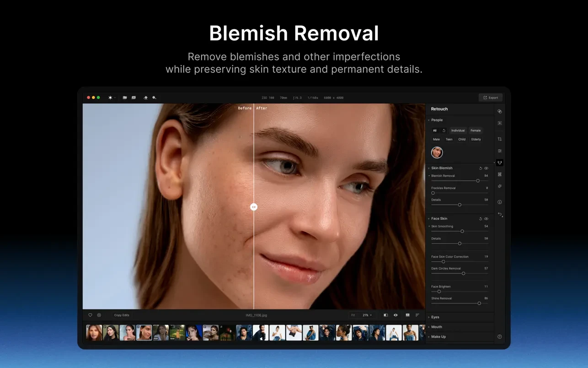Select the Elderly people filter
Screen dimensions: 588x368
click(476, 139)
